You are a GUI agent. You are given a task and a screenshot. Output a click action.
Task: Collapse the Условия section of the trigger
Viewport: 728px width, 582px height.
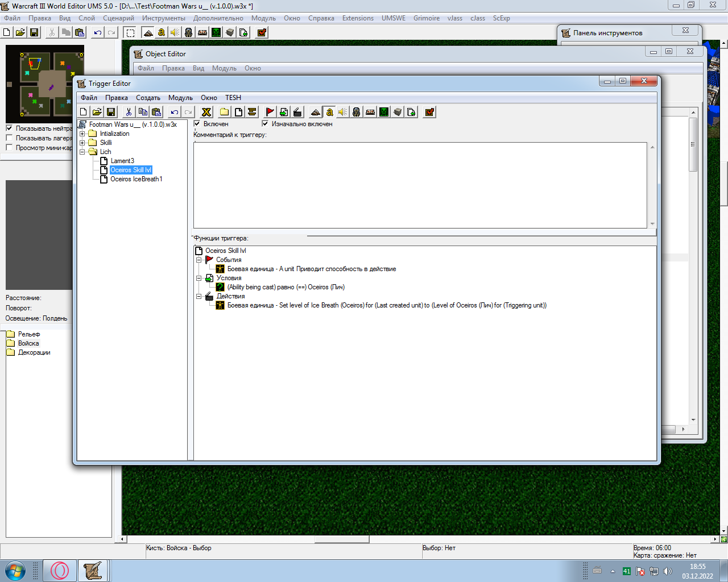199,278
